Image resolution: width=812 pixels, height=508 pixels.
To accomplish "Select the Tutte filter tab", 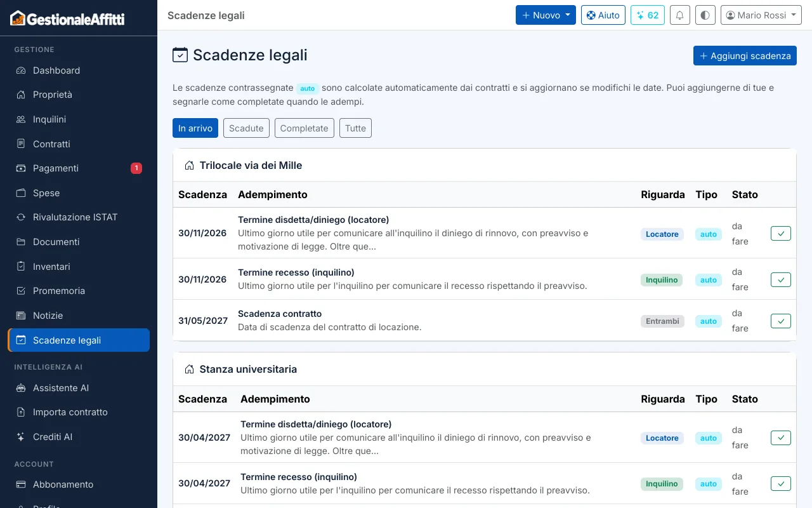I will (x=355, y=128).
